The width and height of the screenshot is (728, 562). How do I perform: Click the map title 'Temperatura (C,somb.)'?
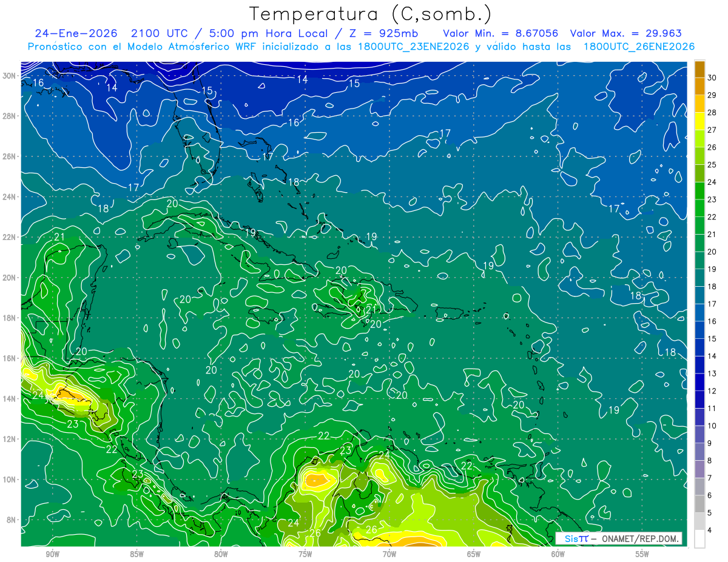point(371,15)
